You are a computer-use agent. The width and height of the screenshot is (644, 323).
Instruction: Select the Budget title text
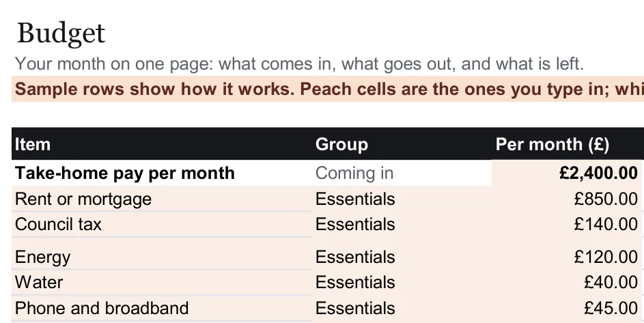[x=61, y=33]
